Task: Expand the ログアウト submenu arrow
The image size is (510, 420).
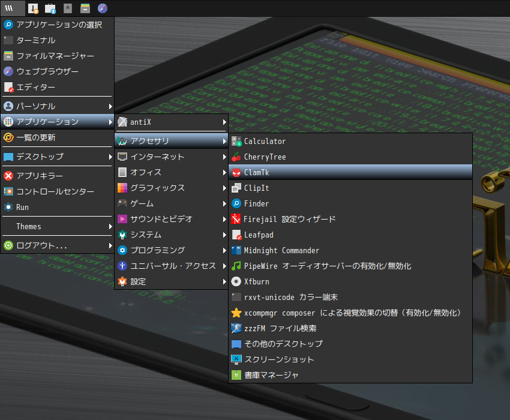Action: coord(110,245)
